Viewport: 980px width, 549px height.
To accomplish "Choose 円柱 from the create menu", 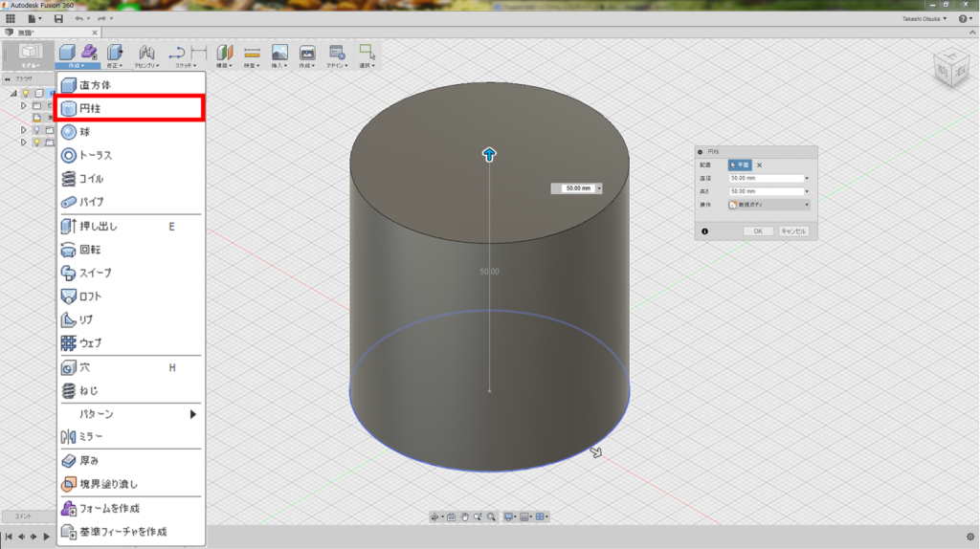I will point(131,108).
